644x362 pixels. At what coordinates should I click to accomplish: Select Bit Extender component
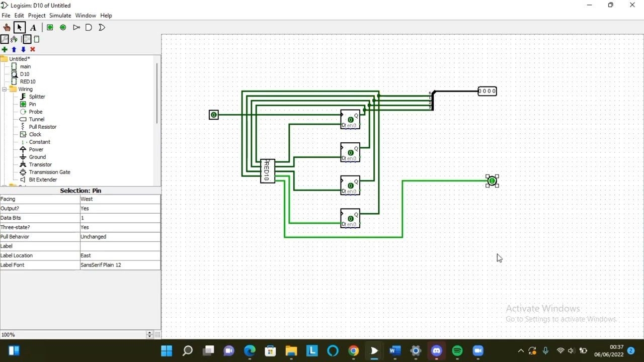tap(43, 179)
